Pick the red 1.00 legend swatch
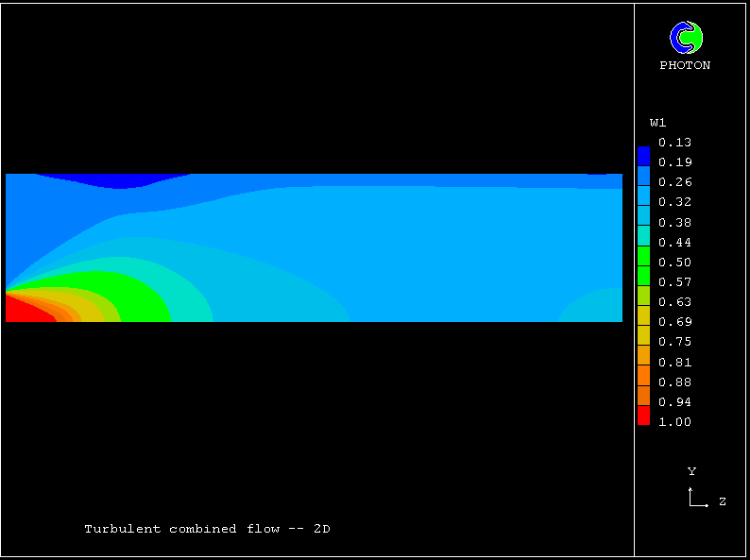The width and height of the screenshot is (750, 560). pos(643,416)
